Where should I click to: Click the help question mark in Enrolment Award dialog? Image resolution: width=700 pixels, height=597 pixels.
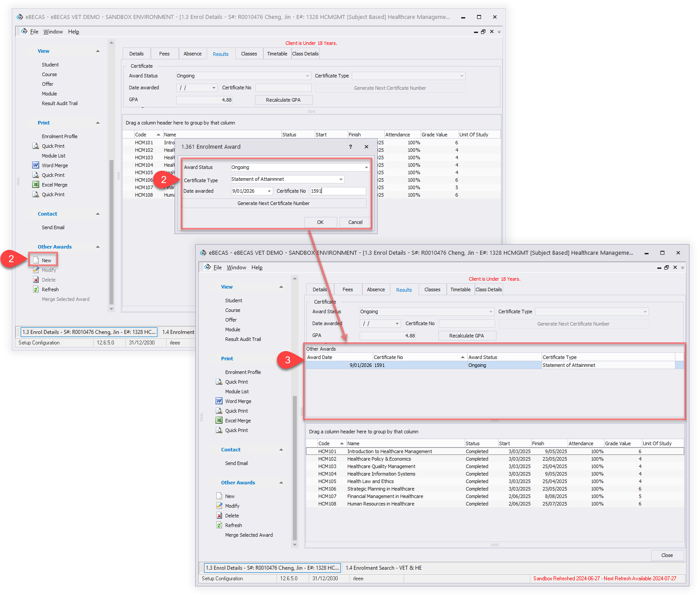click(x=350, y=147)
